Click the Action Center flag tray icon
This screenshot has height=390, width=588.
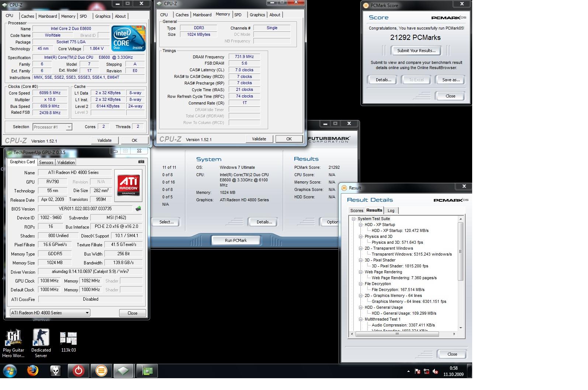[418, 372]
